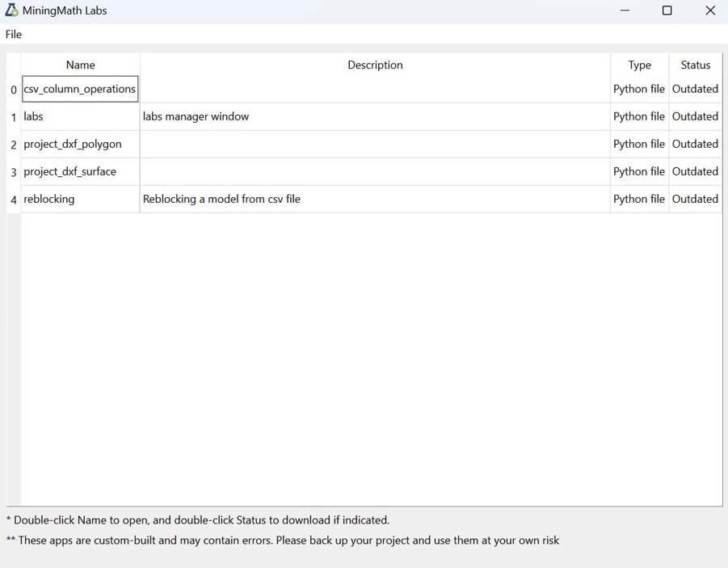Click the Description column header
This screenshot has height=568, width=728.
coord(375,65)
